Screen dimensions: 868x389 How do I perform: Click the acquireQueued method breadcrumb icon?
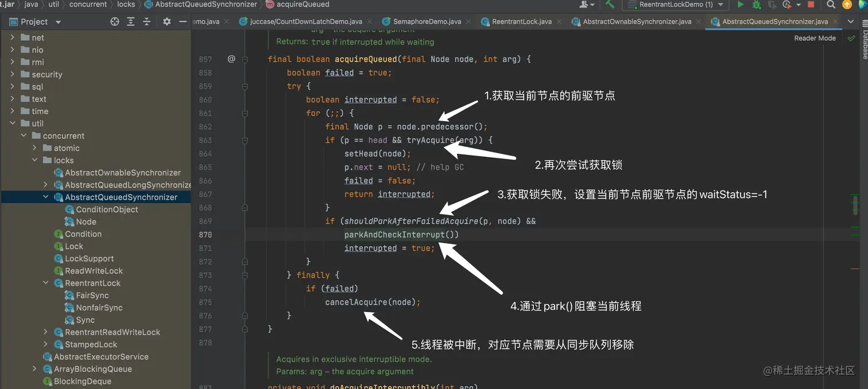click(270, 5)
